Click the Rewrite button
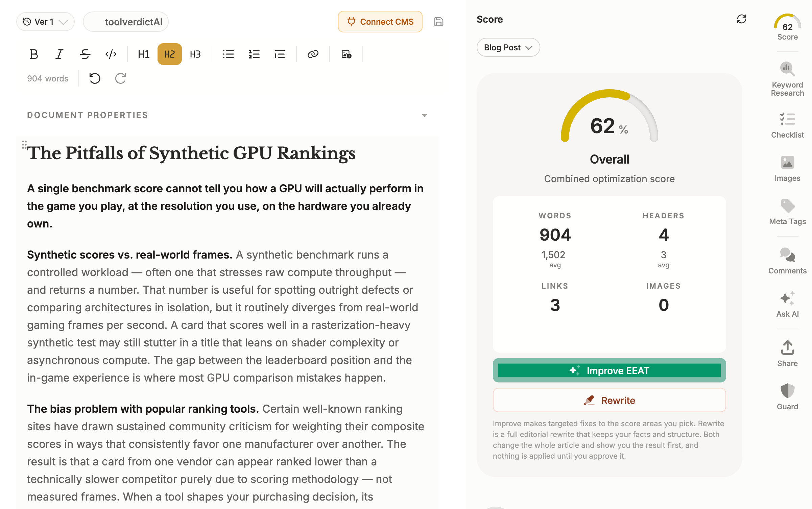The width and height of the screenshot is (812, 509). tap(610, 400)
